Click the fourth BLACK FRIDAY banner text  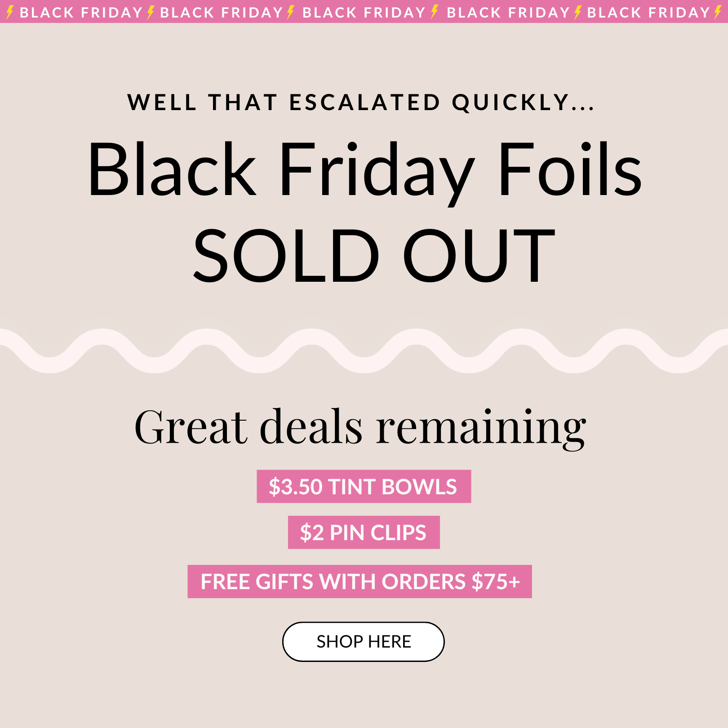[x=508, y=13]
